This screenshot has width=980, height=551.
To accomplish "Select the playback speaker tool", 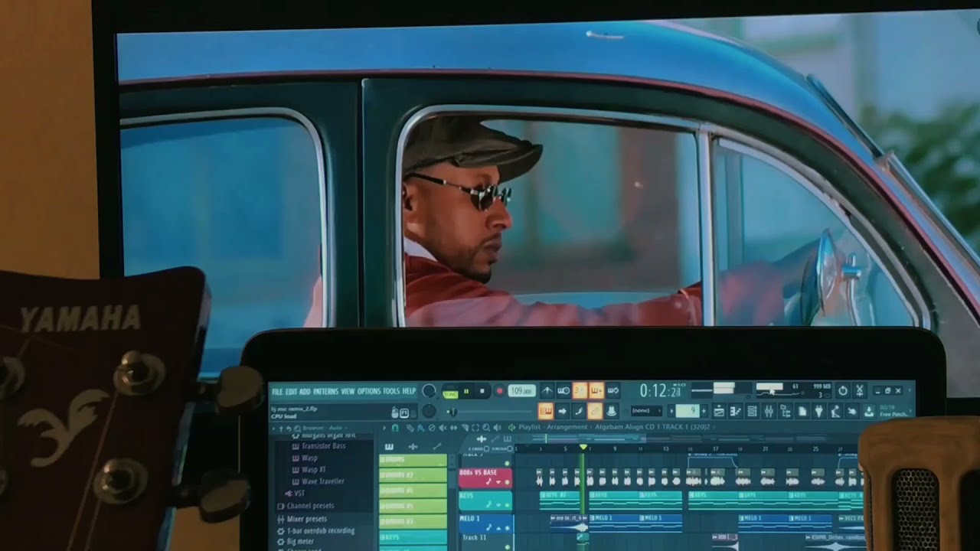I will pos(496,428).
